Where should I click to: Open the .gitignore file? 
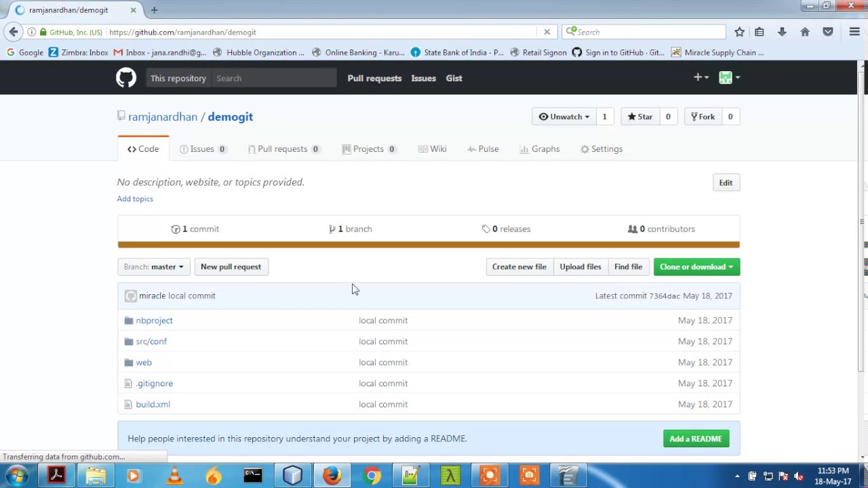tap(154, 383)
